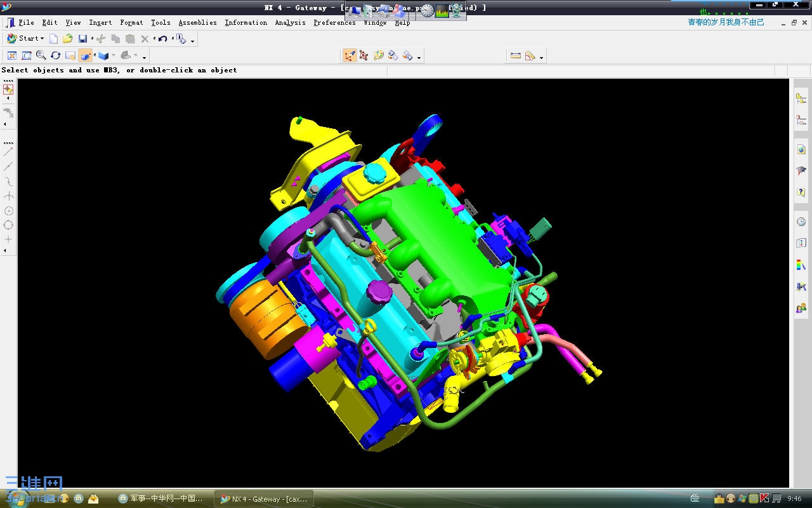Select the Point plus-sign tool
The image size is (812, 508).
click(8, 240)
